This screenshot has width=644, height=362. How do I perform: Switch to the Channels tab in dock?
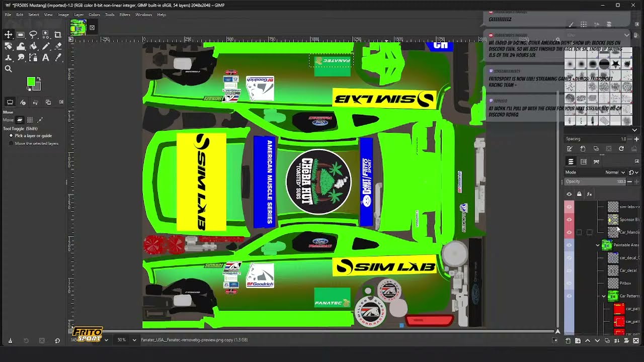(x=584, y=161)
